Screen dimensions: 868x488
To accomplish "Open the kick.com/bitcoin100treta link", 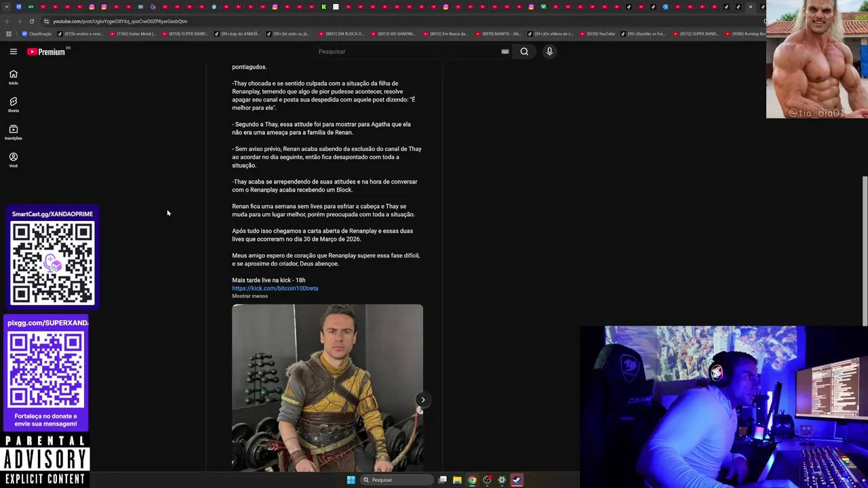I will pos(275,288).
